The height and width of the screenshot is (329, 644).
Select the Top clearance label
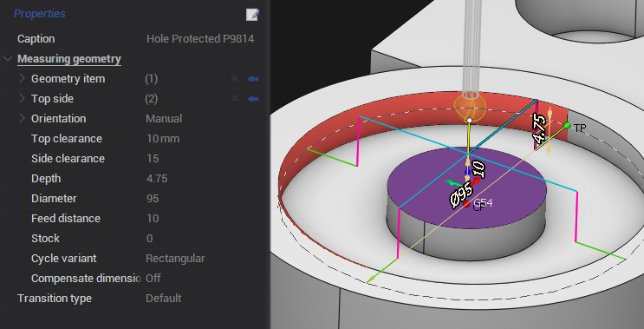point(67,139)
